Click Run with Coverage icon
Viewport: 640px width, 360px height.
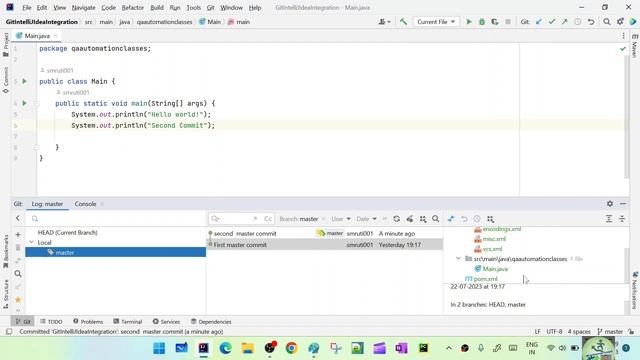pyautogui.click(x=495, y=22)
